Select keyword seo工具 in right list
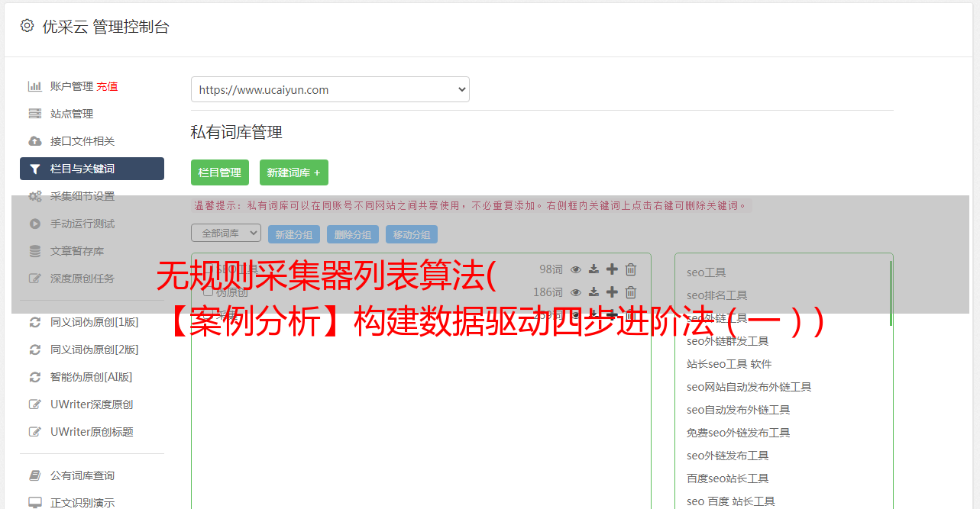This screenshot has width=980, height=509. [x=707, y=272]
